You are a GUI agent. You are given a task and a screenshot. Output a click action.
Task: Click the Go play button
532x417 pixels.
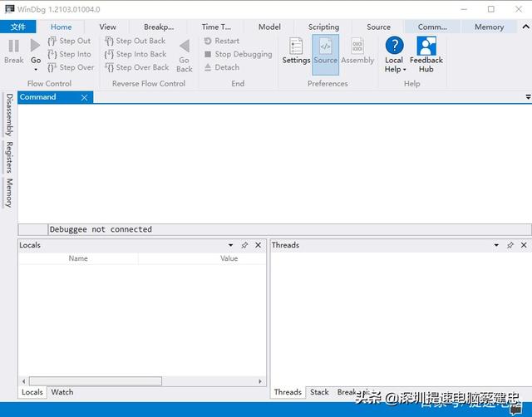pyautogui.click(x=35, y=46)
